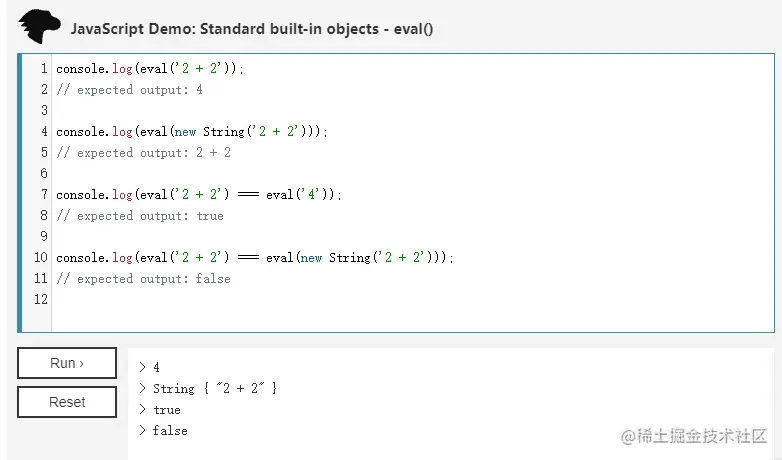Click line number 4 in the gutter
The image size is (782, 460).
[x=43, y=132]
